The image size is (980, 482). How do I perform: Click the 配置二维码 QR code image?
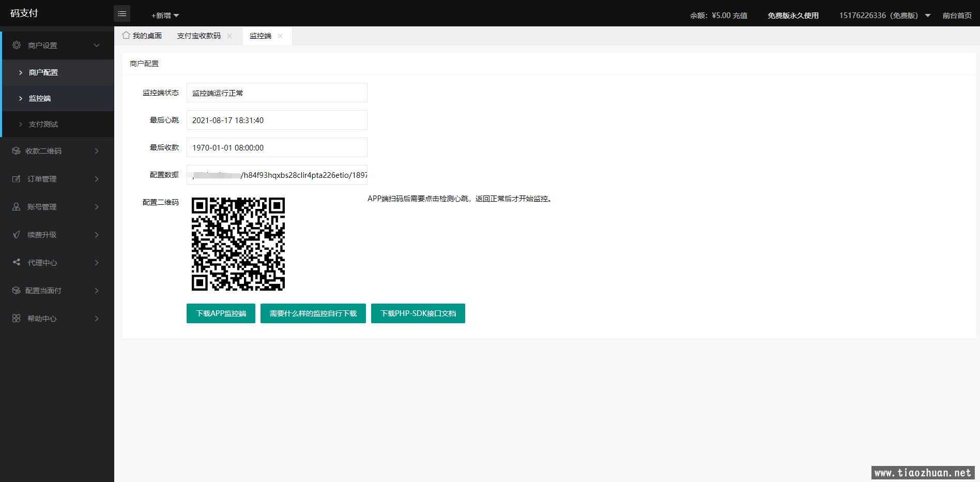238,244
